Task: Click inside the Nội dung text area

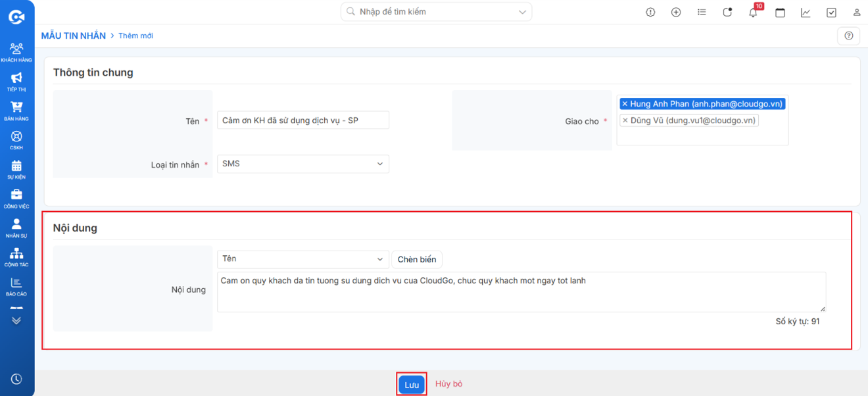Action: click(521, 292)
